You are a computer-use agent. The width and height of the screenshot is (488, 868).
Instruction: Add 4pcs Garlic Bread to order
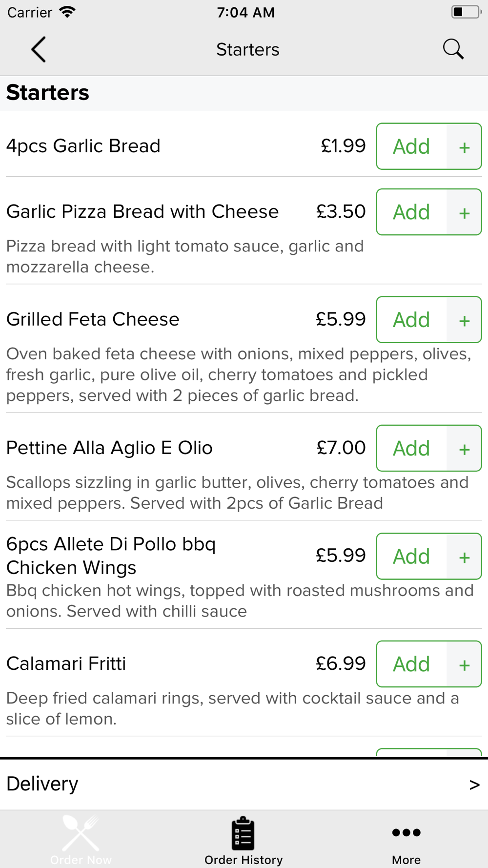click(x=411, y=146)
